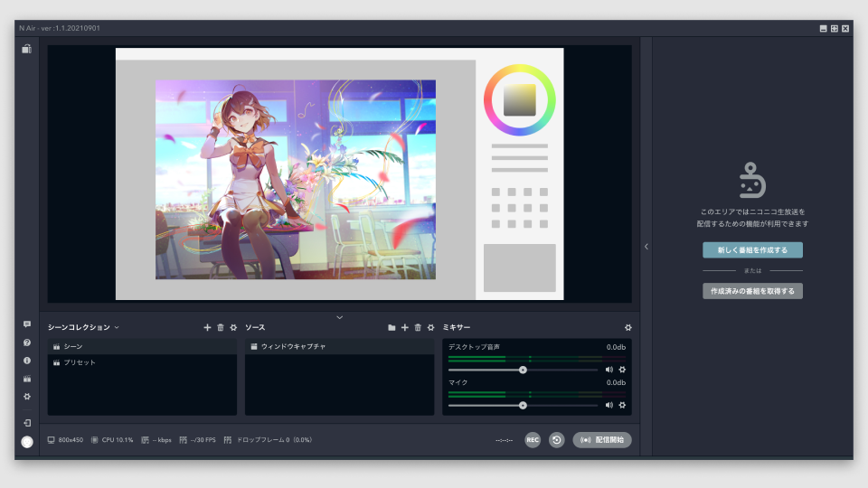Click デスクトップ音声 0.0db level value

(616, 347)
